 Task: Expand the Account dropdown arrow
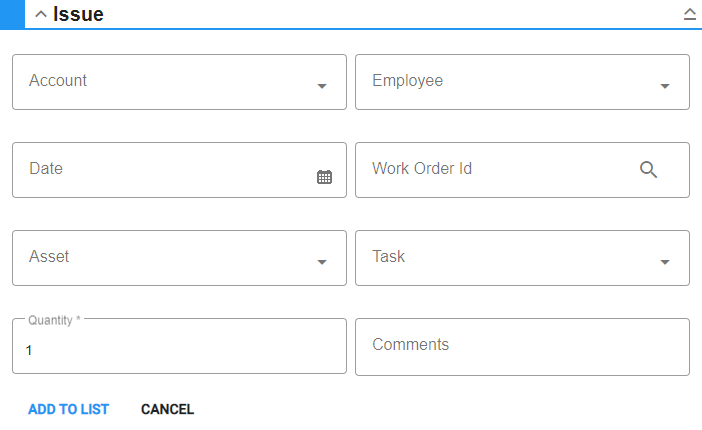[x=322, y=87]
